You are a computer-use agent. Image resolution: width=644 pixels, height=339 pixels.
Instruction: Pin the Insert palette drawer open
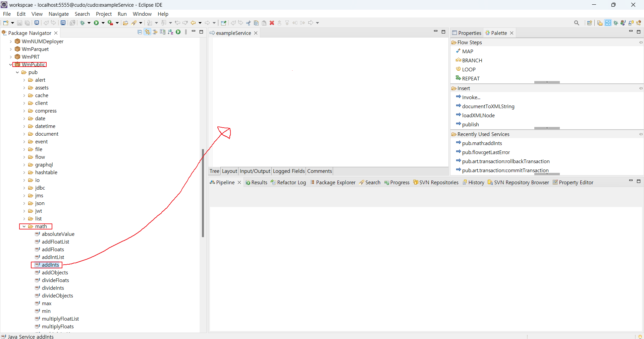641,88
